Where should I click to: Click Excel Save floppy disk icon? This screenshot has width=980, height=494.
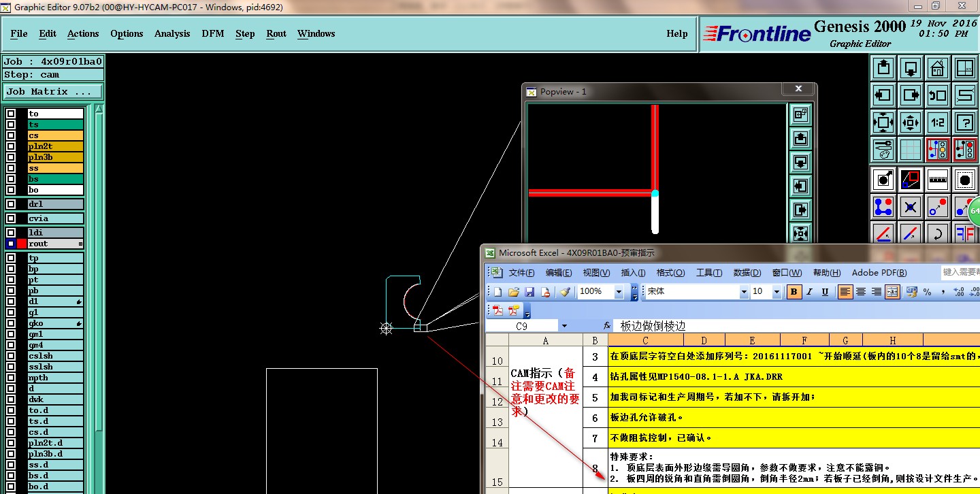[x=529, y=292]
